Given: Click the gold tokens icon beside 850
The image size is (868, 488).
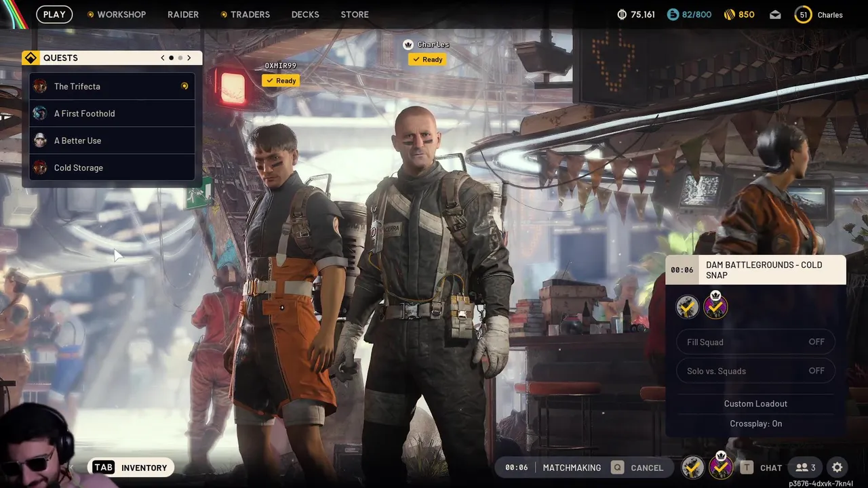Looking at the screenshot, I should pos(729,14).
